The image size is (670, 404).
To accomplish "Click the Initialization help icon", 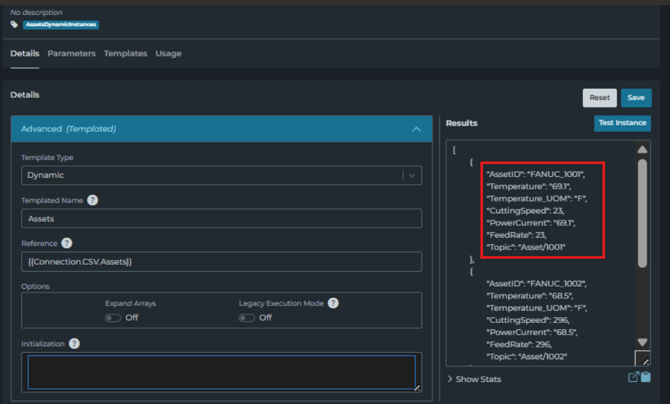I will click(75, 344).
